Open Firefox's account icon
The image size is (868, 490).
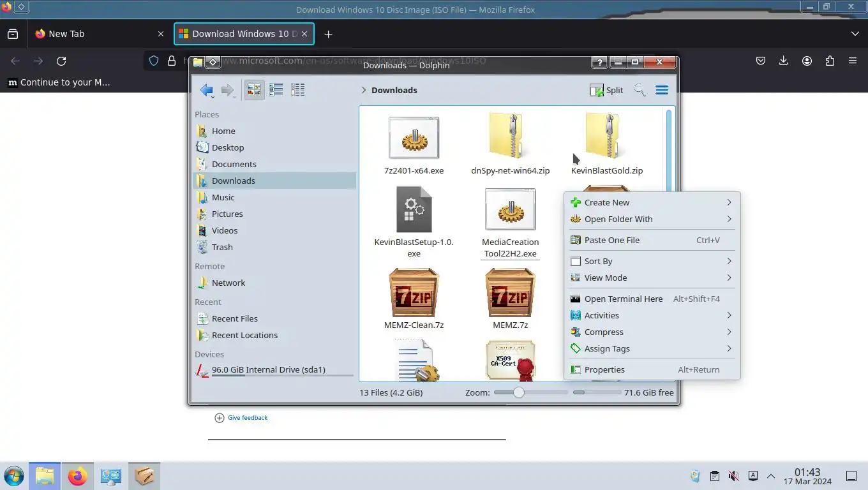tap(807, 61)
